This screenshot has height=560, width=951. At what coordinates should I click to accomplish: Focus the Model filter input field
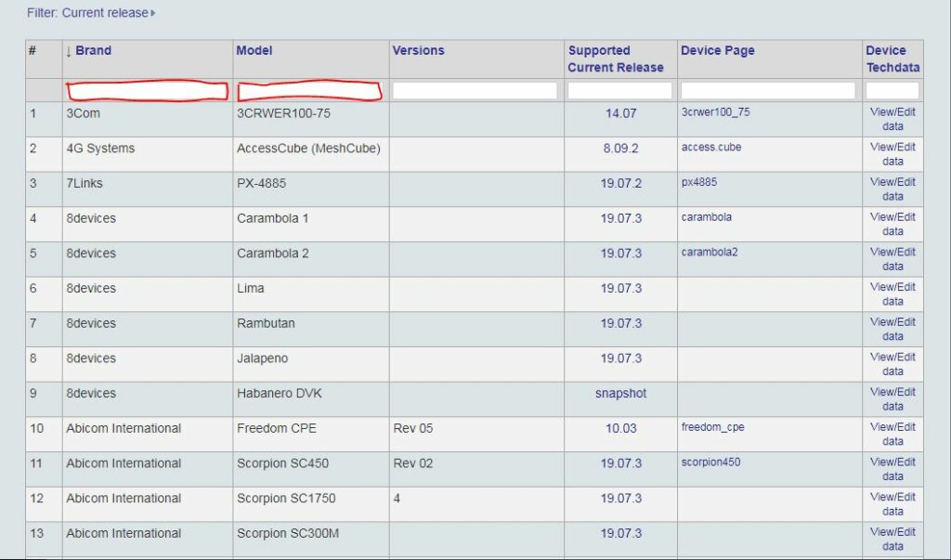(x=309, y=91)
